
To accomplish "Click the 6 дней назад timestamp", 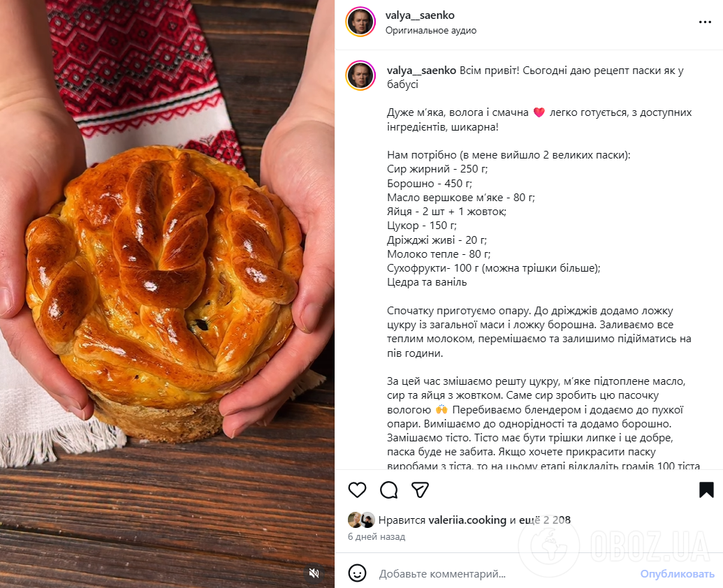I will (377, 537).
